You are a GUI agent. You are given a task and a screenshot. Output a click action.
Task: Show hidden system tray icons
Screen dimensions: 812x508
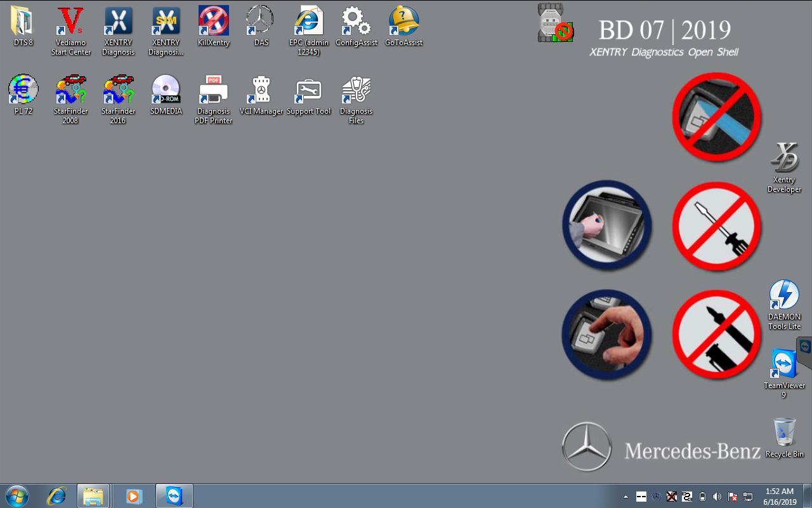pos(626,497)
